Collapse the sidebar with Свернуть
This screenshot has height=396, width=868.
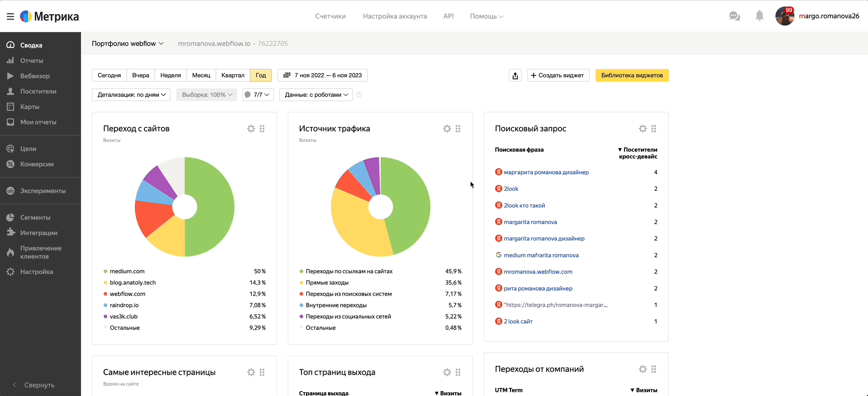[40, 385]
